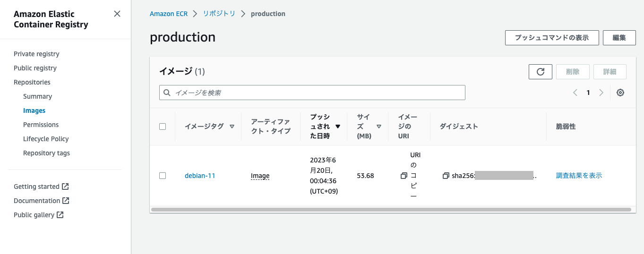Click the イメージを検索 search field
Image resolution: width=644 pixels, height=254 pixels.
click(317, 93)
